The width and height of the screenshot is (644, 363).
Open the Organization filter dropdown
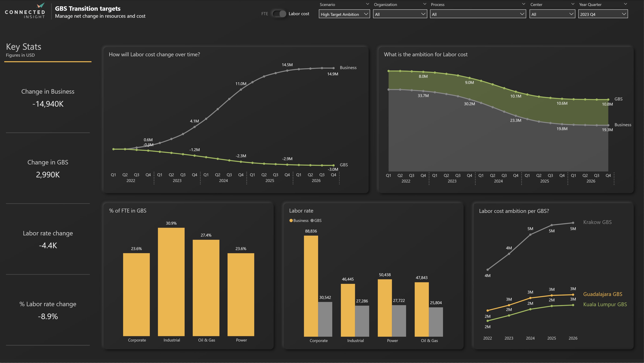pyautogui.click(x=400, y=14)
